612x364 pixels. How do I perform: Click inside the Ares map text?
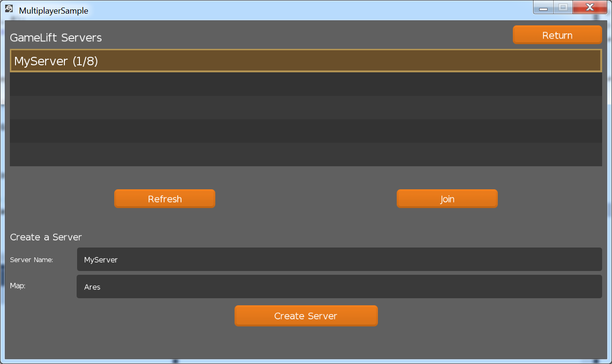(92, 287)
